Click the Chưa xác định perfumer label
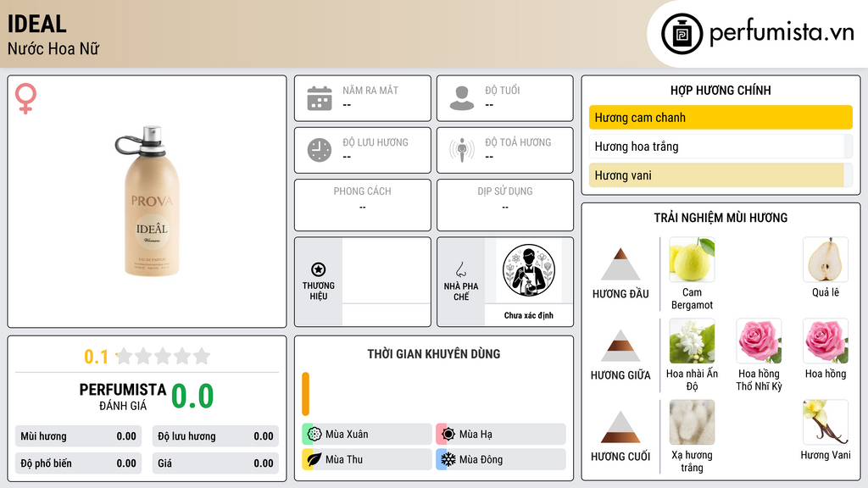The image size is (868, 488). click(x=529, y=315)
